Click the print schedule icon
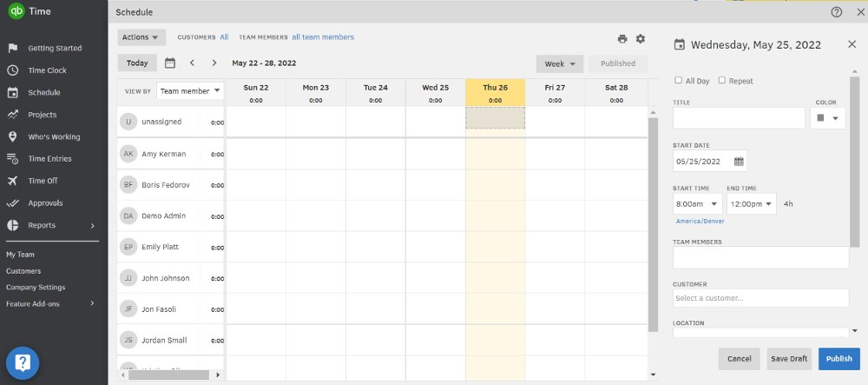The image size is (868, 385). pyautogui.click(x=622, y=39)
